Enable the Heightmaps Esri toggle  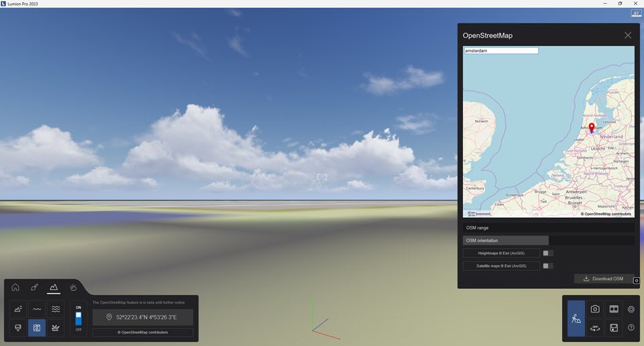[x=548, y=253]
